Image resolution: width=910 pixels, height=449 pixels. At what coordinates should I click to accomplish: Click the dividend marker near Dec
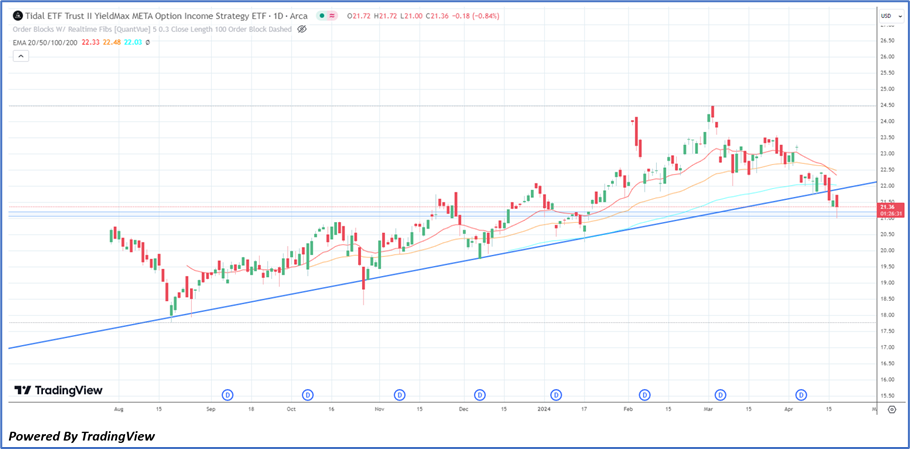(x=480, y=395)
